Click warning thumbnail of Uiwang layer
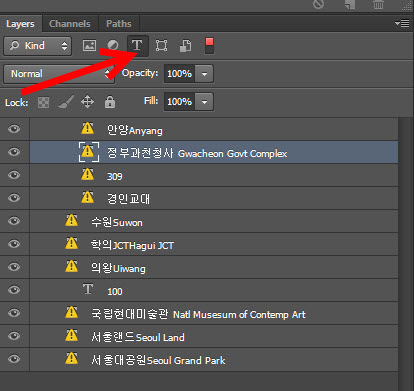414x391 pixels. click(72, 266)
